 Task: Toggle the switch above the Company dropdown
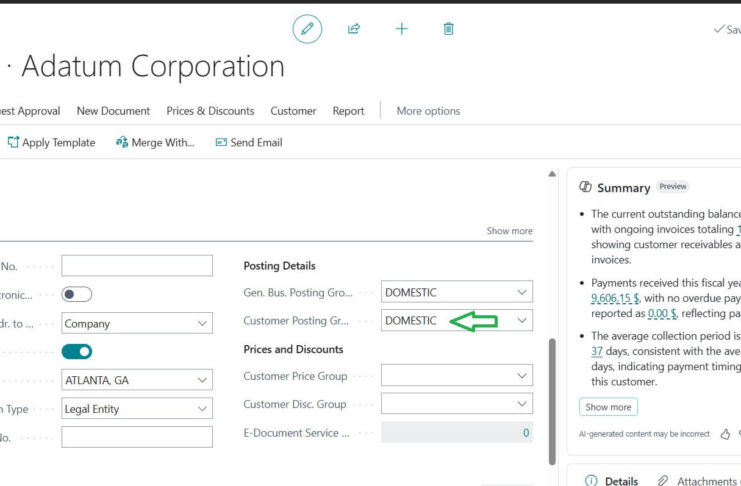pyautogui.click(x=77, y=295)
